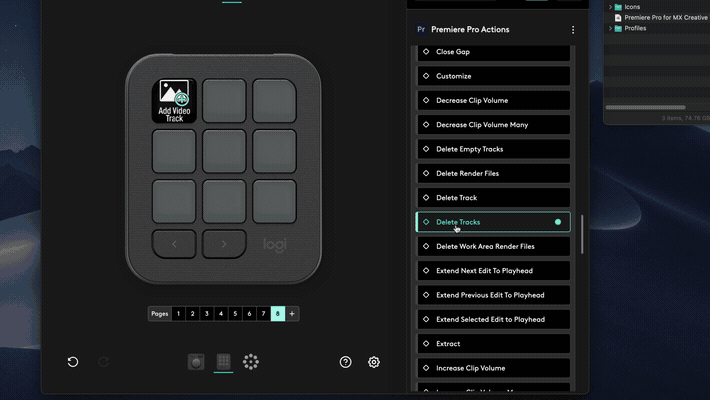Select the Decrease Clip Volume action
This screenshot has height=400, width=710.
(494, 101)
